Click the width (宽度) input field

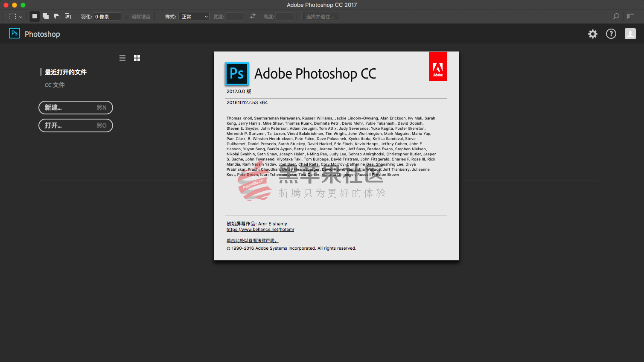tap(234, 17)
